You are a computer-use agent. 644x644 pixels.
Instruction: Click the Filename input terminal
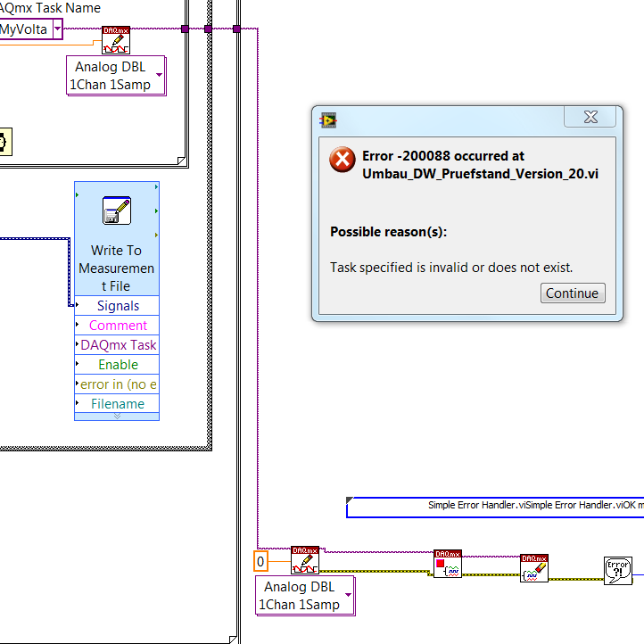click(x=117, y=404)
